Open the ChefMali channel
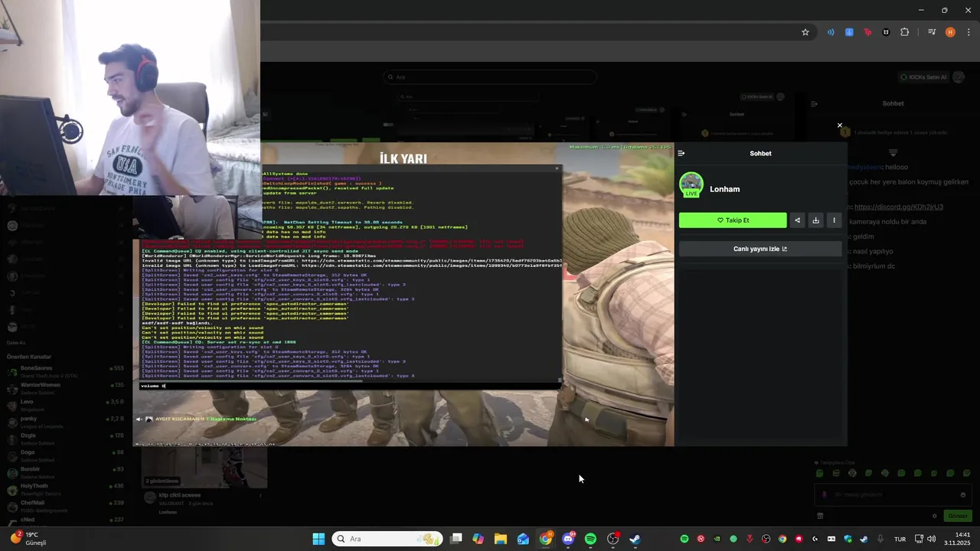The width and height of the screenshot is (980, 551). coord(66,505)
